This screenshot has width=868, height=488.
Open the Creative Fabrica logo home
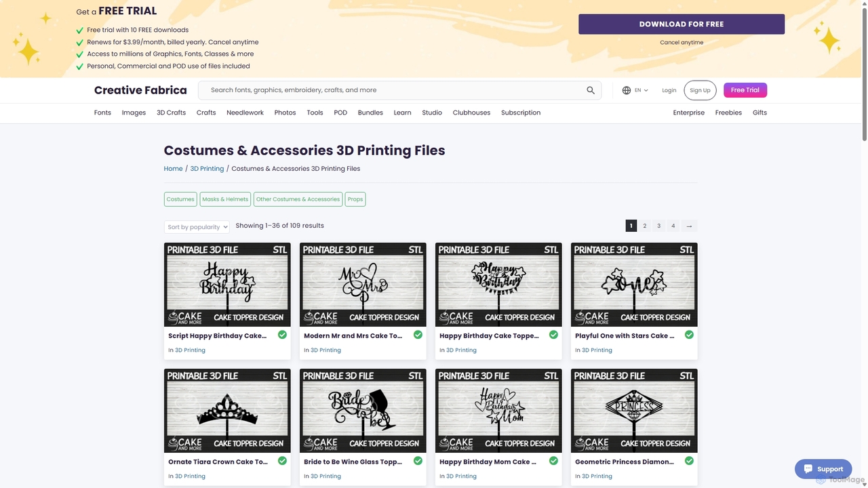tap(140, 90)
